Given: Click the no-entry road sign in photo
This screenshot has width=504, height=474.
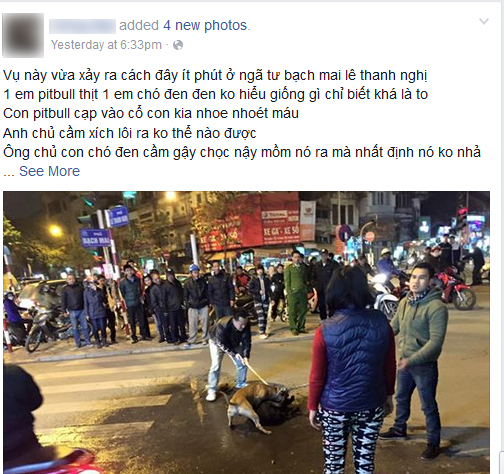Looking at the screenshot, I should (370, 237).
